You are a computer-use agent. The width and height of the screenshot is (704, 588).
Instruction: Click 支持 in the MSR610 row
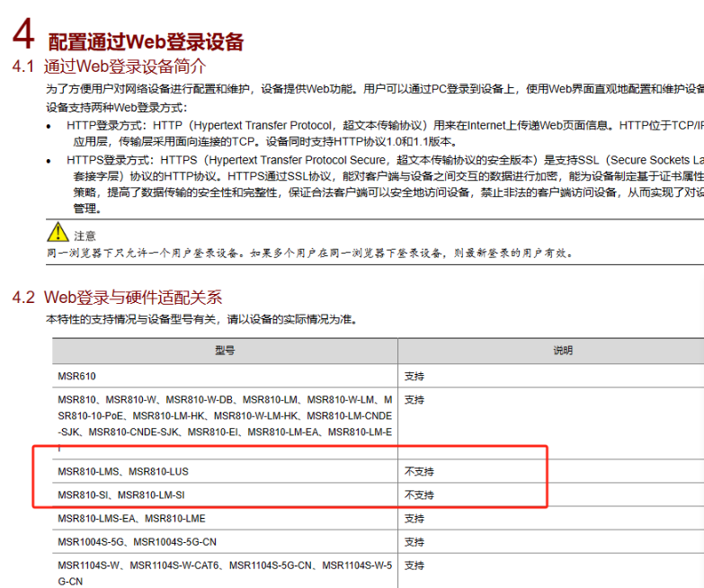pos(414,376)
